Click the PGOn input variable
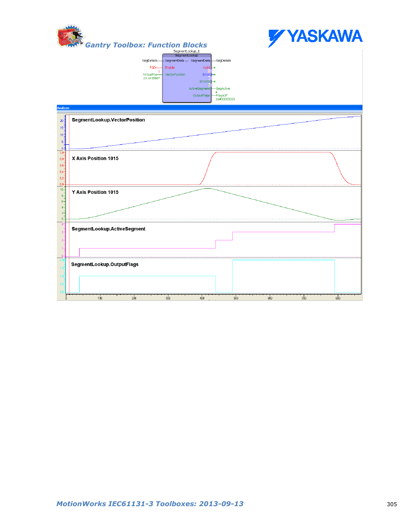Viewport: 411px width, 532px height. coord(153,68)
